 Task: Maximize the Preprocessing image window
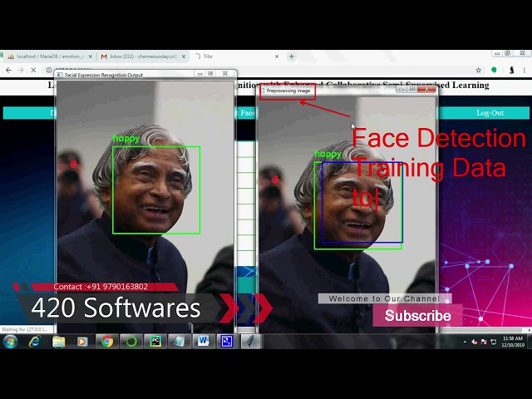coord(412,89)
